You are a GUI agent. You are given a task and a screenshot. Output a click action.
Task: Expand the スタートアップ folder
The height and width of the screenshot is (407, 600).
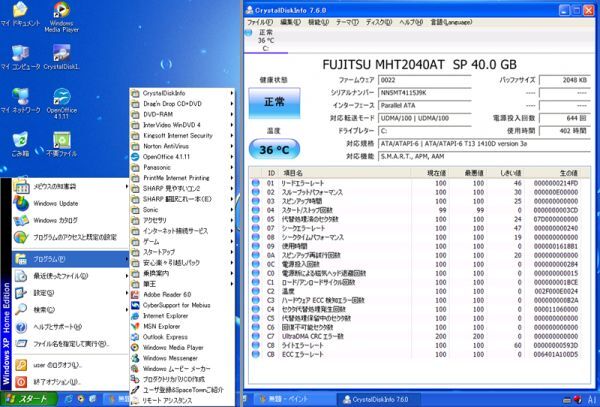tap(182, 252)
